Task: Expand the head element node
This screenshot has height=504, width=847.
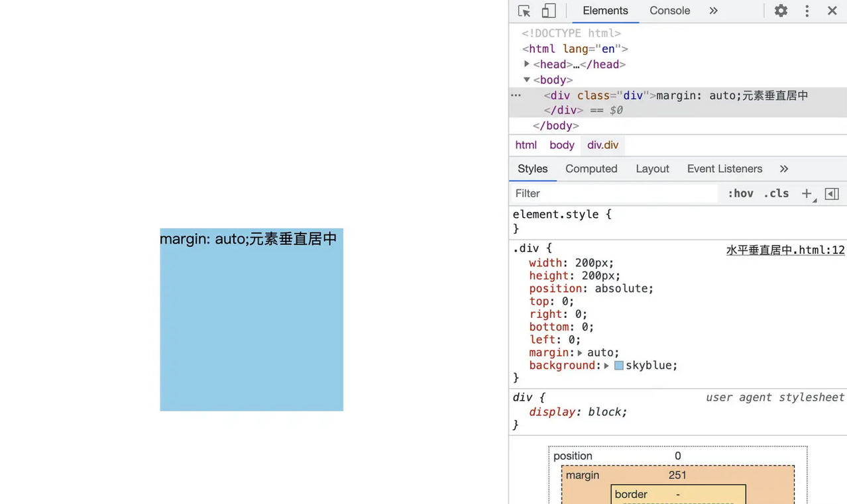Action: pyautogui.click(x=527, y=64)
